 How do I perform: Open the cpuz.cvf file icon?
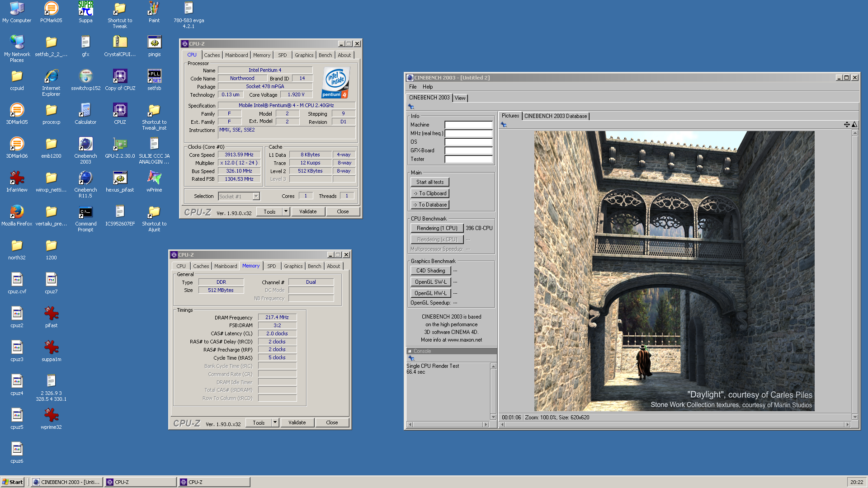[17, 283]
